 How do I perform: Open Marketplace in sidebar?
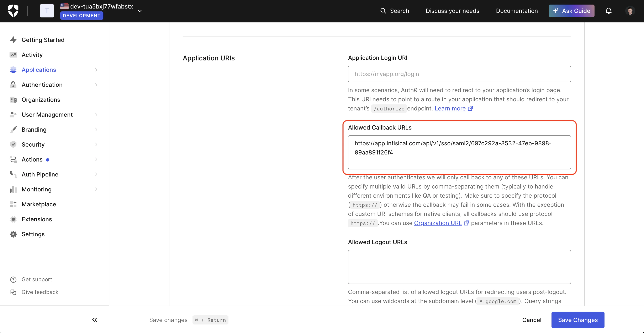(x=39, y=204)
